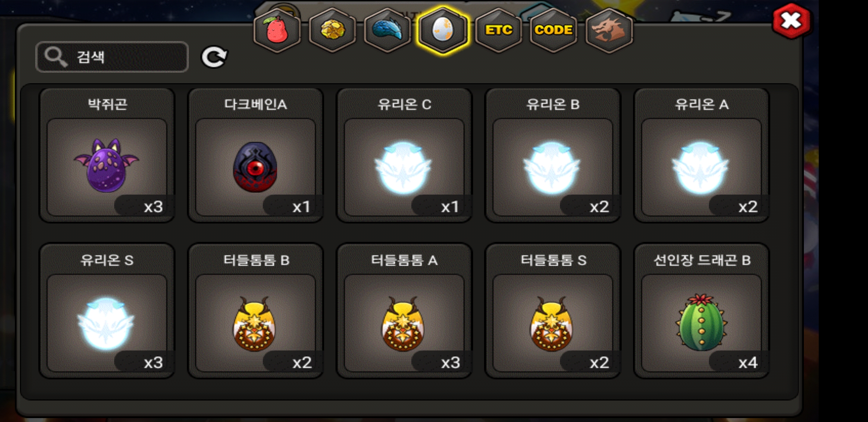Open the blue dragon scale category

click(387, 30)
